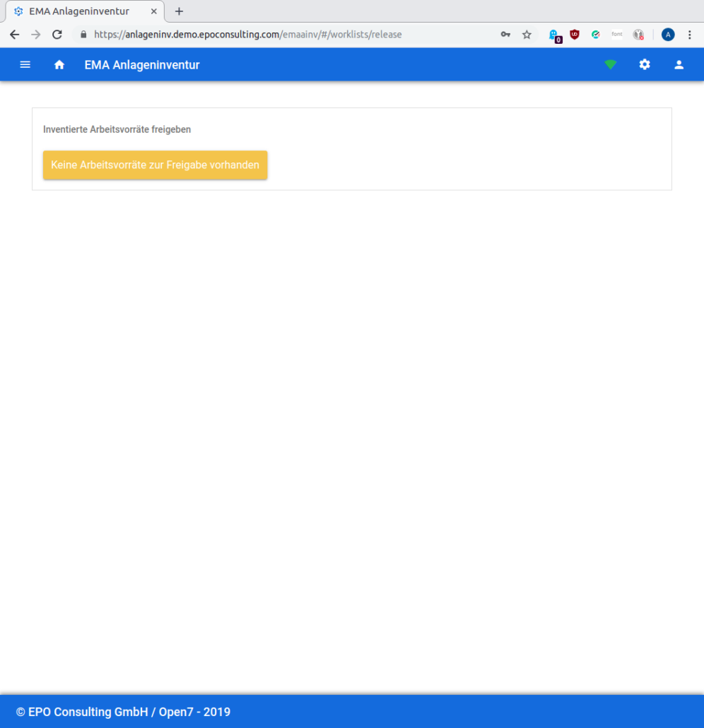Open the user account icon

679,64
